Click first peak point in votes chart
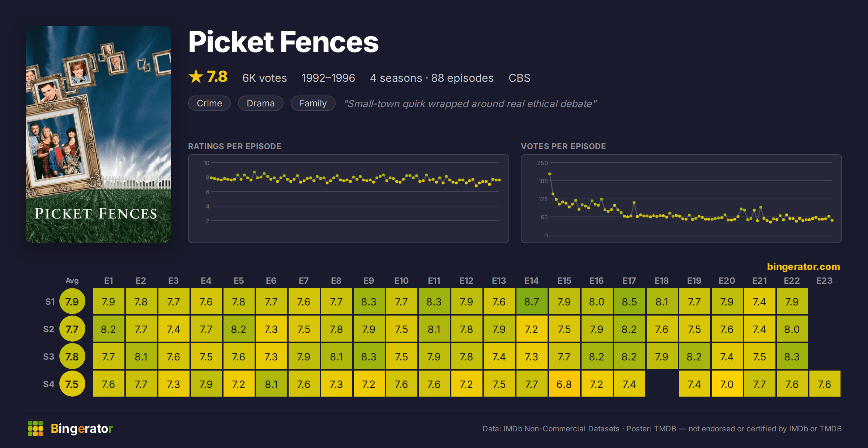This screenshot has width=868, height=448. coord(550,174)
